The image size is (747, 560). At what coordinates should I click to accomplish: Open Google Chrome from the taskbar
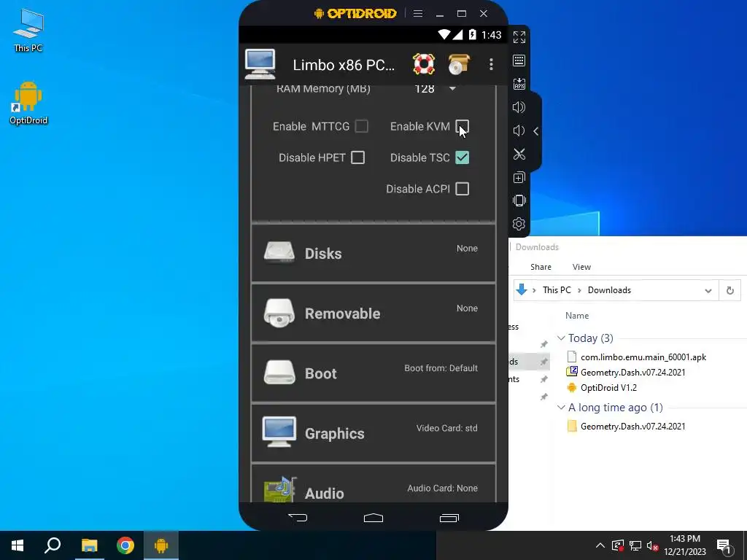click(125, 545)
